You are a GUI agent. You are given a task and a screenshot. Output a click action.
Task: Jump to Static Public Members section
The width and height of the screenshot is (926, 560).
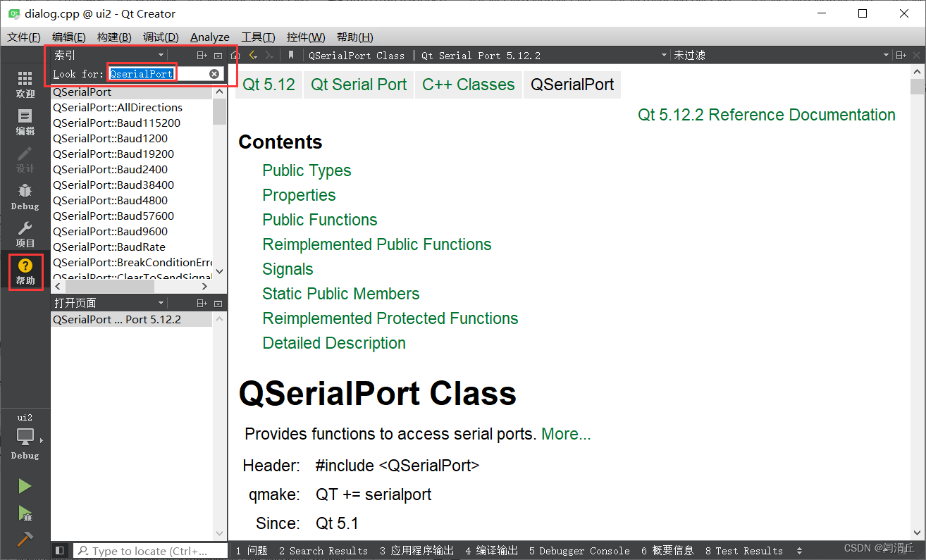(x=341, y=294)
